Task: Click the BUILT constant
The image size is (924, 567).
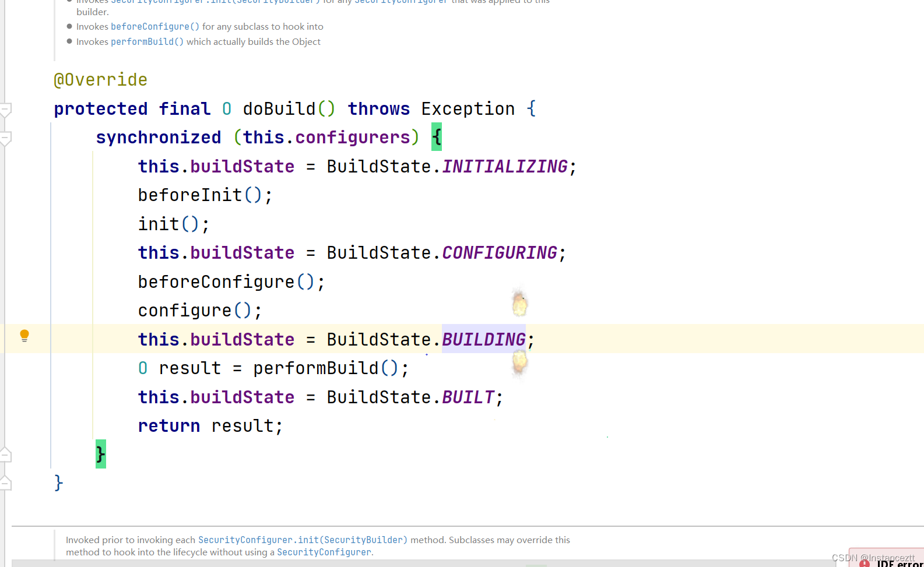Action: pyautogui.click(x=468, y=397)
